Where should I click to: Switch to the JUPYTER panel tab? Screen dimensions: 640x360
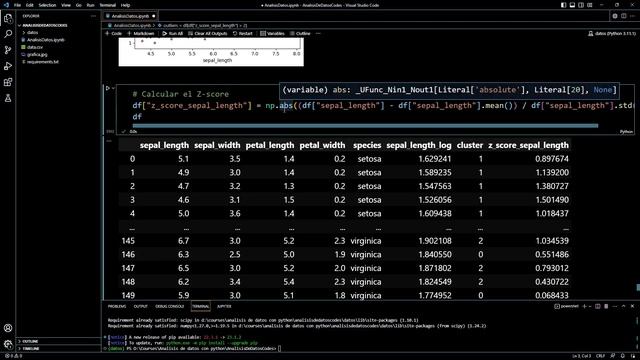[224, 306]
